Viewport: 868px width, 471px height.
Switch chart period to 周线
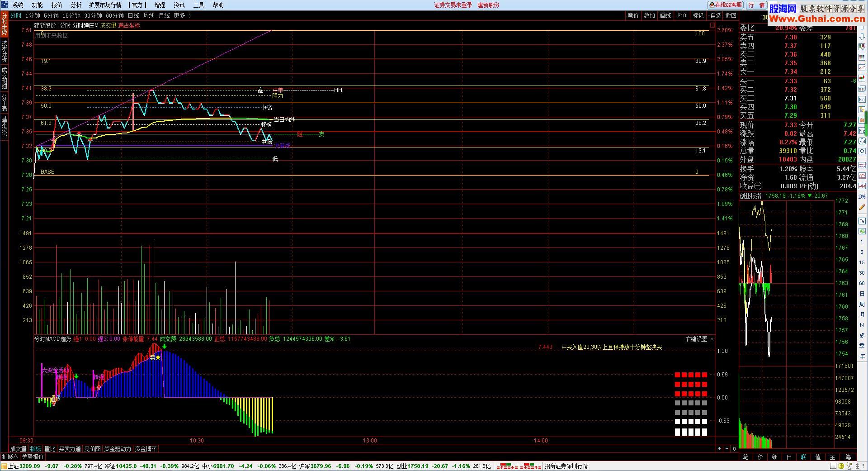pos(149,15)
